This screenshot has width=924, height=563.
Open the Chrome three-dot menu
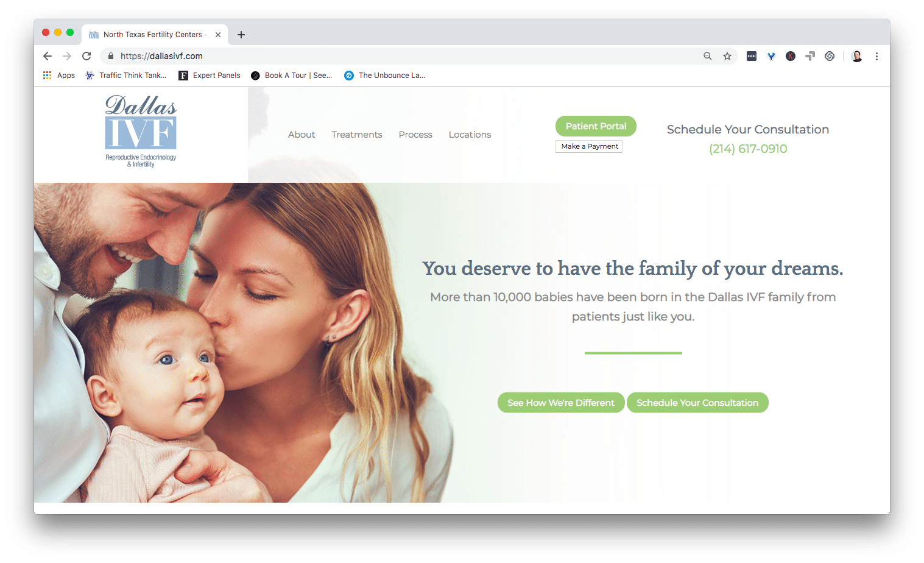pyautogui.click(x=876, y=56)
